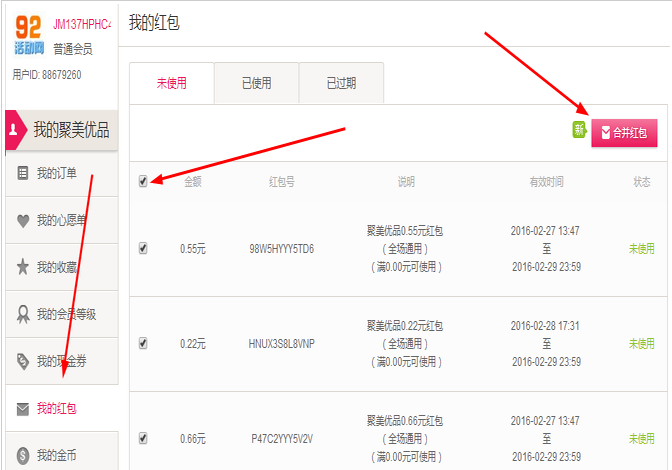672x470 pixels.
Task: Click the order list icon beside 我的订单
Action: pyautogui.click(x=22, y=173)
